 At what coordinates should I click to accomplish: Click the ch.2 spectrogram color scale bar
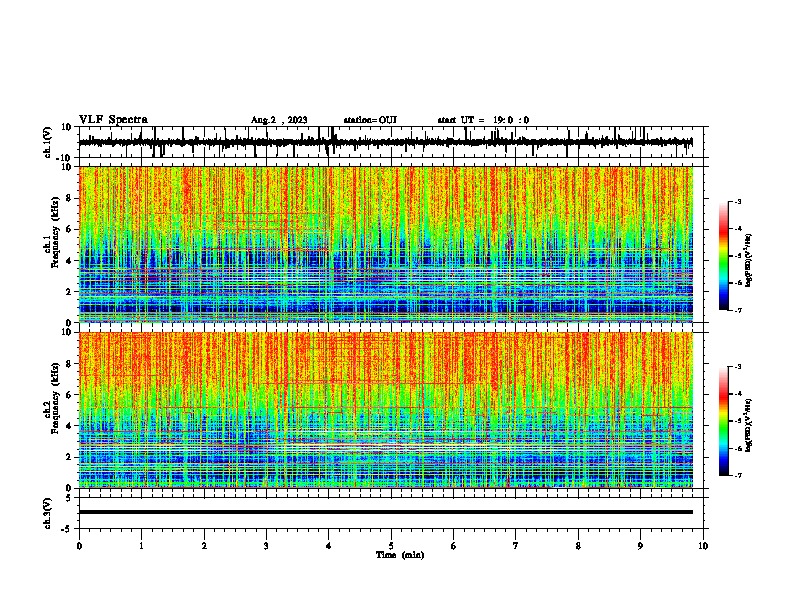(x=724, y=421)
